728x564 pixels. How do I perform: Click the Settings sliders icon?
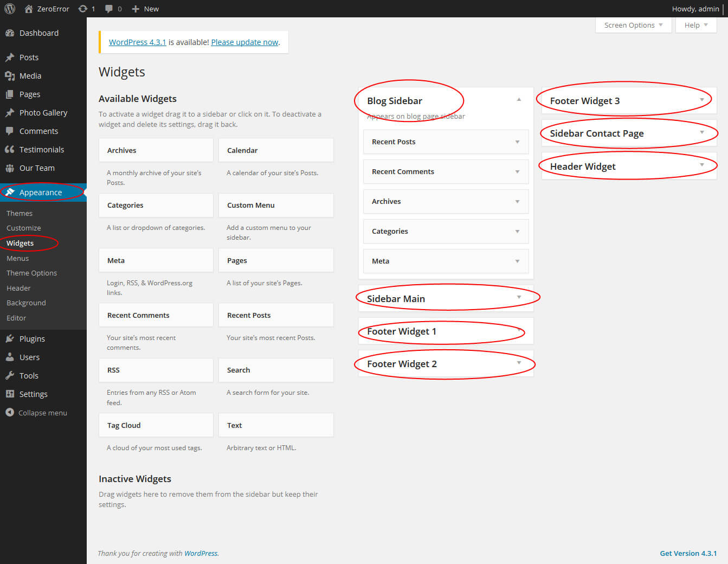tap(10, 394)
